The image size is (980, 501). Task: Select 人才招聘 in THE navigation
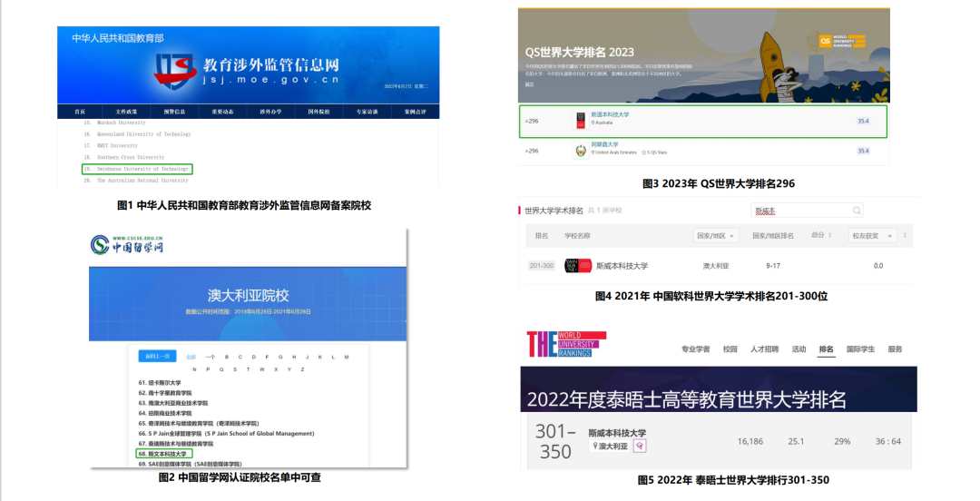764,349
